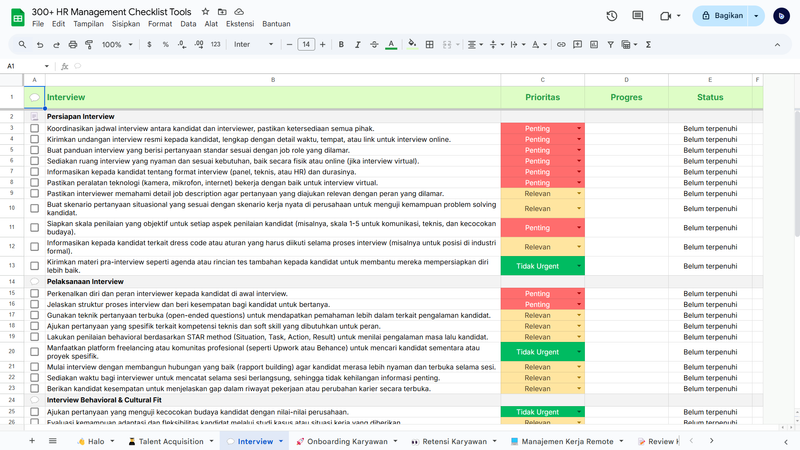This screenshot has height=450, width=800.
Task: Open the Google Sheets home icon
Action: click(18, 17)
